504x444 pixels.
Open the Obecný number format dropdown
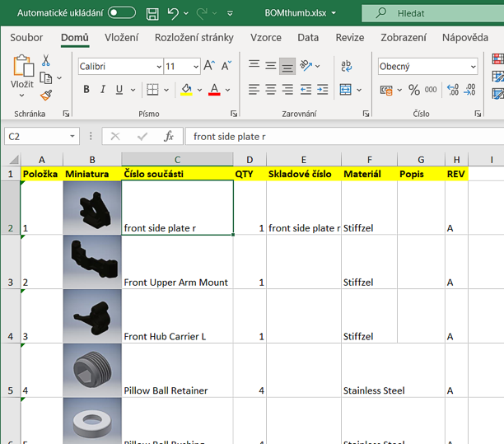(472, 67)
